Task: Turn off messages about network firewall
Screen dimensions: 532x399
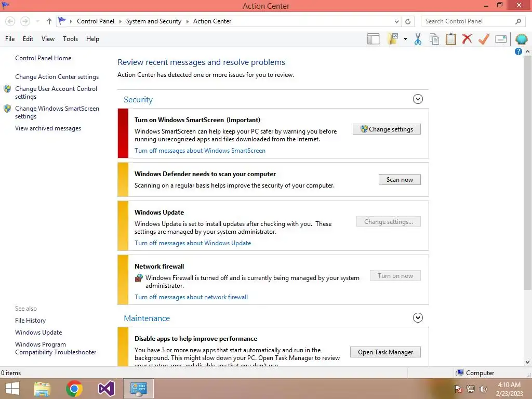Action: tap(191, 297)
